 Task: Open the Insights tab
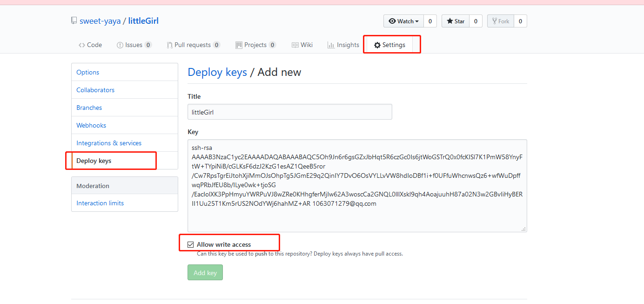pyautogui.click(x=343, y=45)
